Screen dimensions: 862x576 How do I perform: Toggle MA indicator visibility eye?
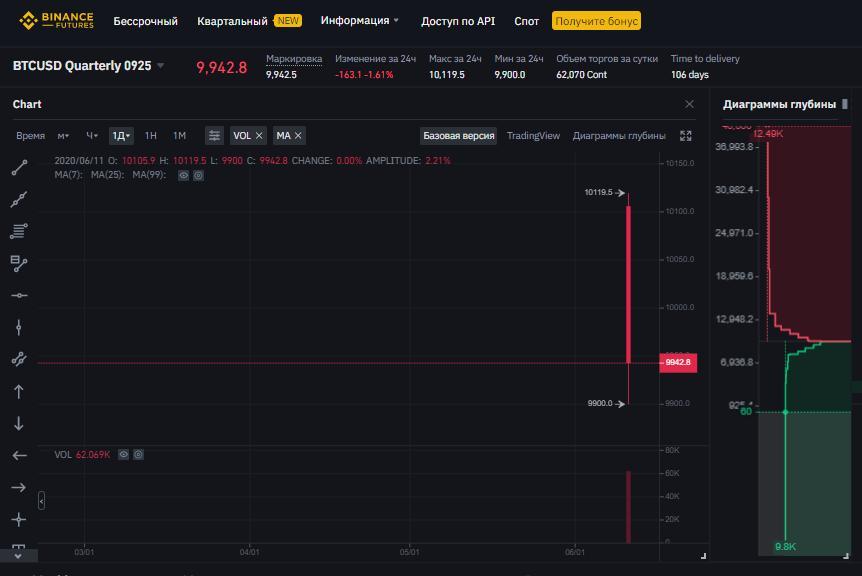pyautogui.click(x=184, y=175)
